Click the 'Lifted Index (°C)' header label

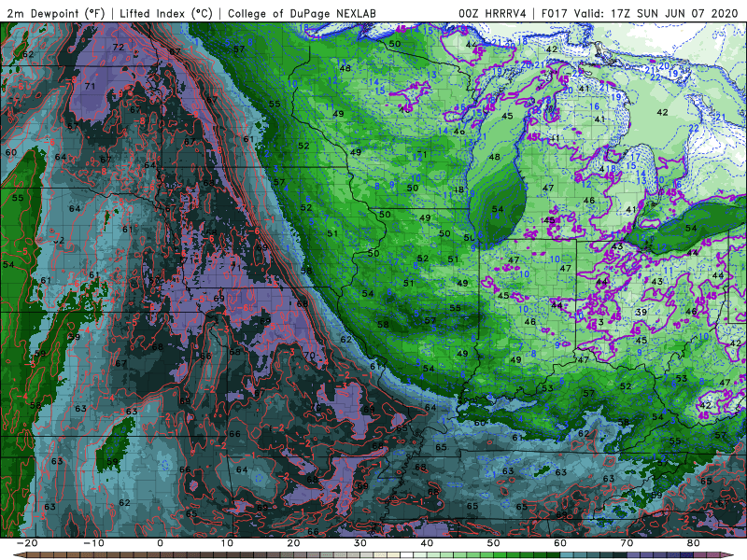[x=166, y=13]
